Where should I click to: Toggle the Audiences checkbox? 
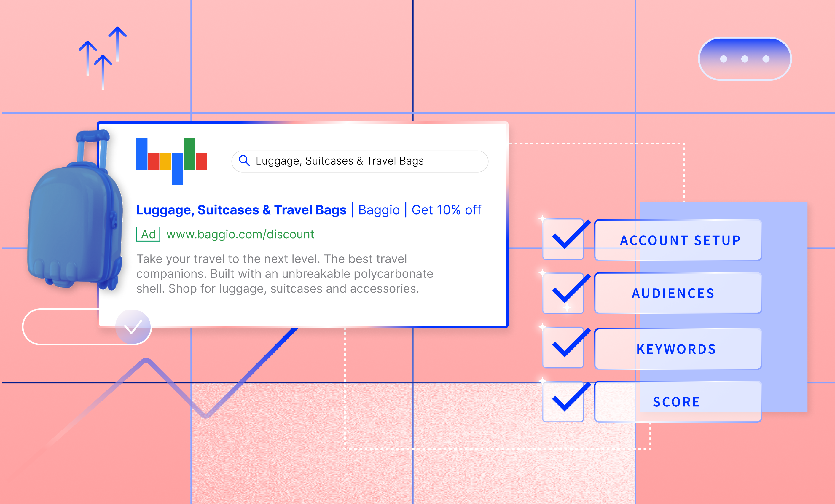[563, 293]
